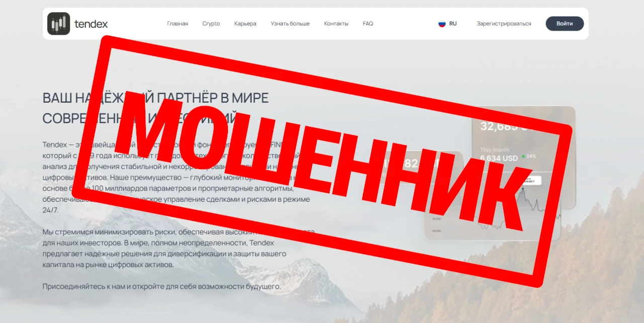
Task: Click the Войти button
Action: click(x=565, y=24)
